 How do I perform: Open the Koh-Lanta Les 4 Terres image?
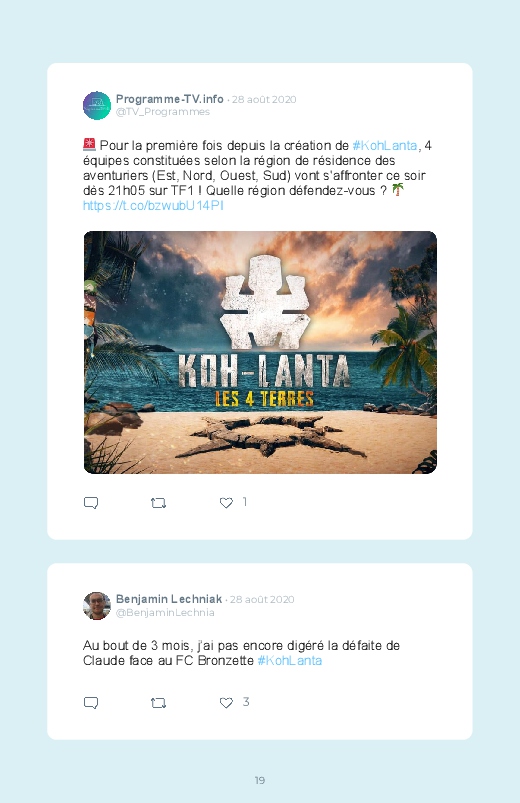pos(260,352)
